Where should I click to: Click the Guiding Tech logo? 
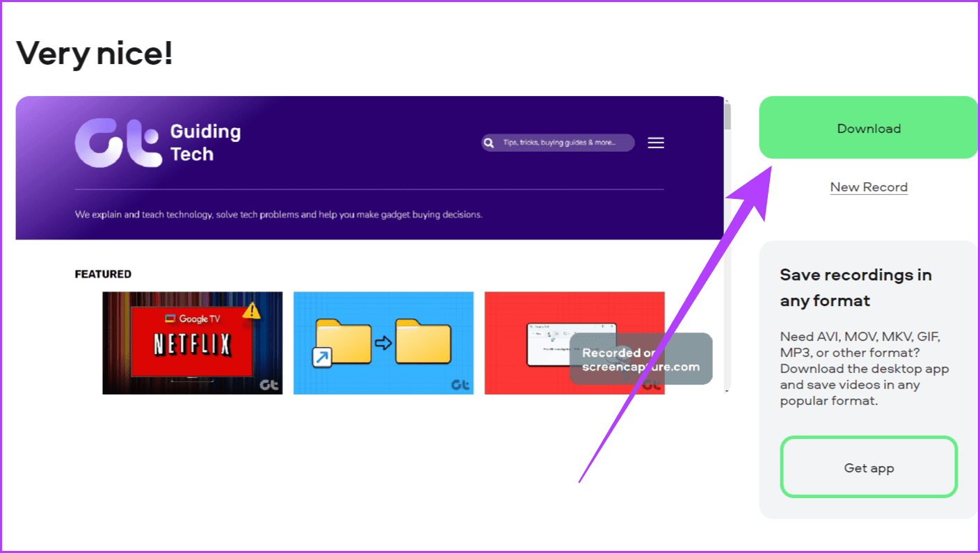pyautogui.click(x=115, y=143)
